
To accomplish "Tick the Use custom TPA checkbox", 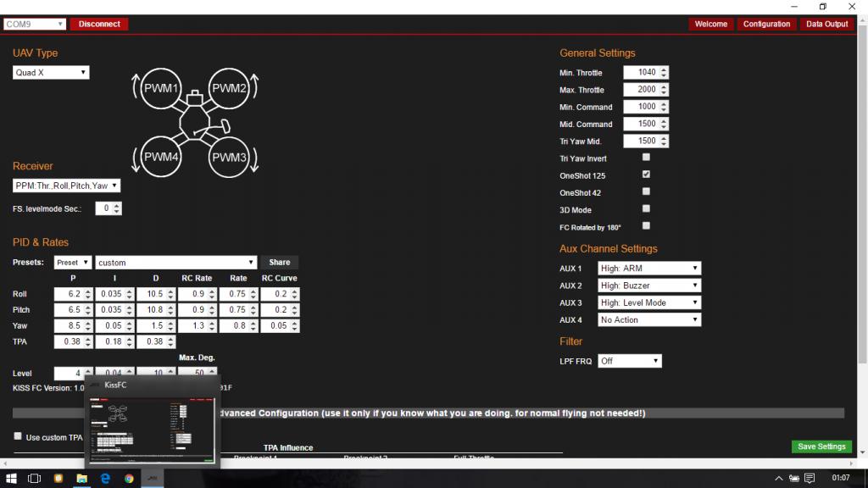I will 19,436.
